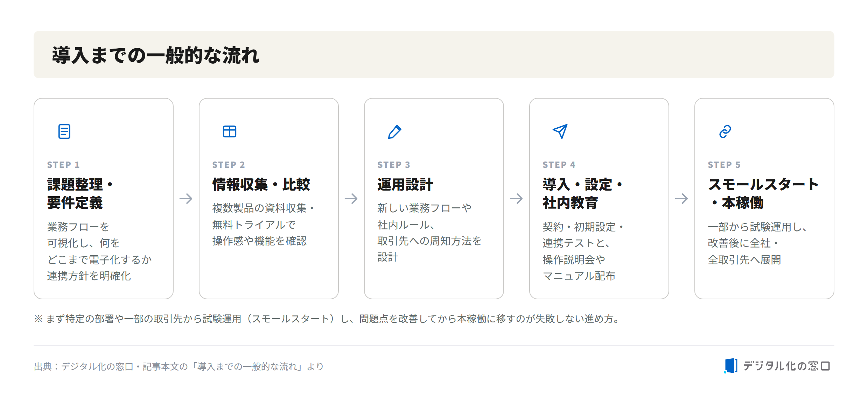868x407 pixels.
Task: Click arrow between STEP 1 and STEP 2
Action: pyautogui.click(x=186, y=199)
